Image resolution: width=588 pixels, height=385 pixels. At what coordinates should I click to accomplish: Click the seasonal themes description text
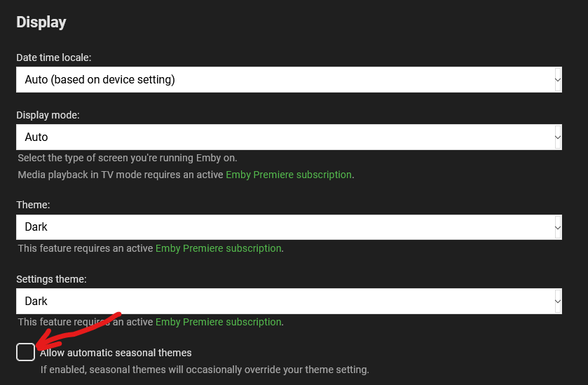(204, 370)
